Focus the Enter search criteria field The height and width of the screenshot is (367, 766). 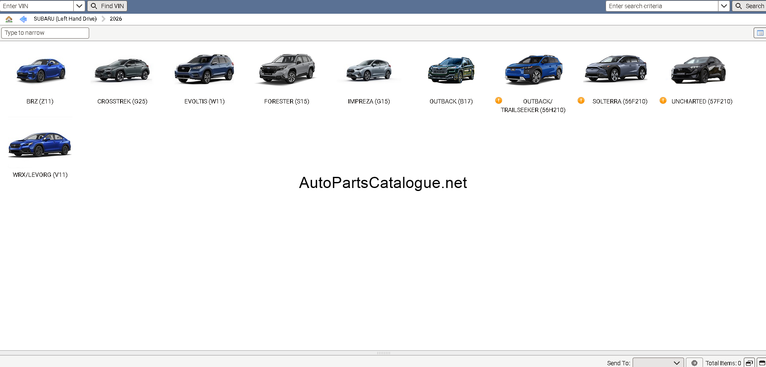point(662,6)
